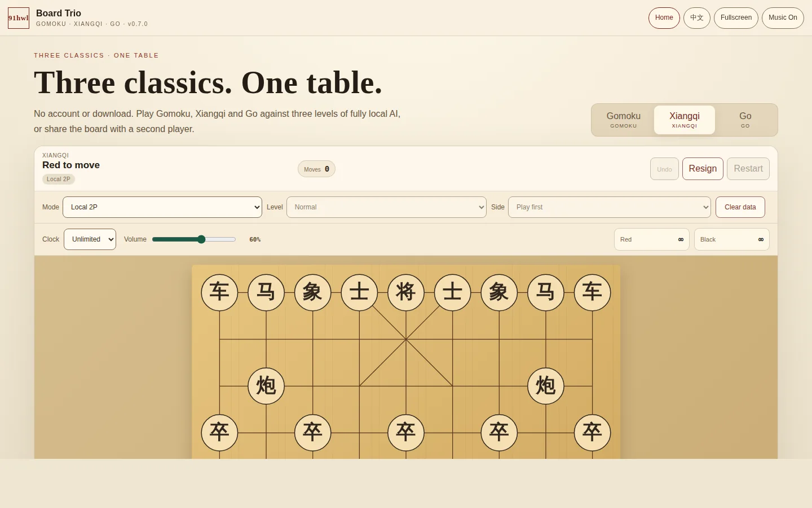
Task: Click the Black player clock box
Action: (x=732, y=239)
